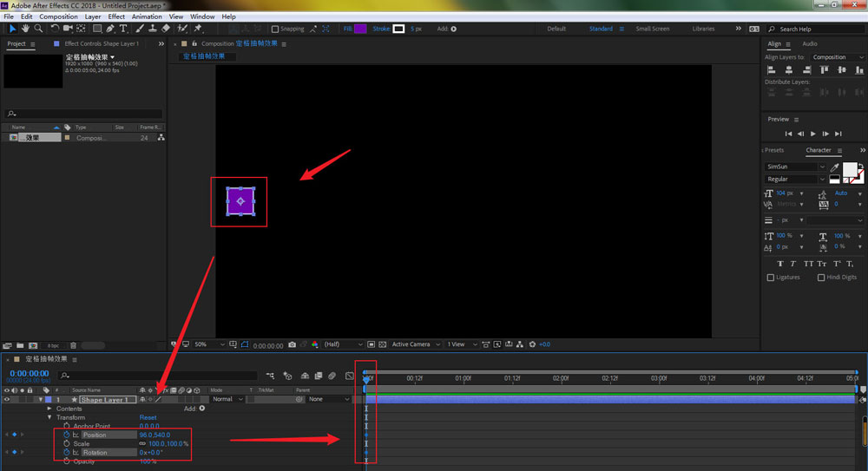Click the eyedropper in Character panel
This screenshot has height=471, width=868.
pos(835,167)
